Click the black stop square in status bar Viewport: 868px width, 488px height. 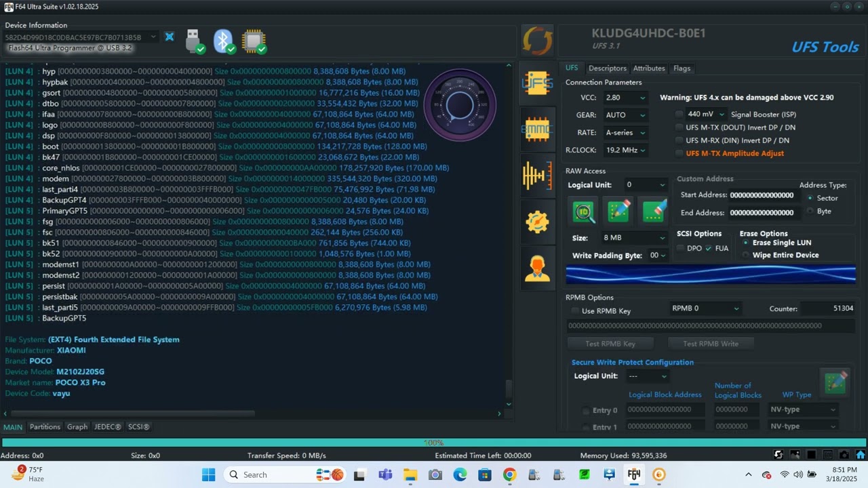click(x=811, y=455)
